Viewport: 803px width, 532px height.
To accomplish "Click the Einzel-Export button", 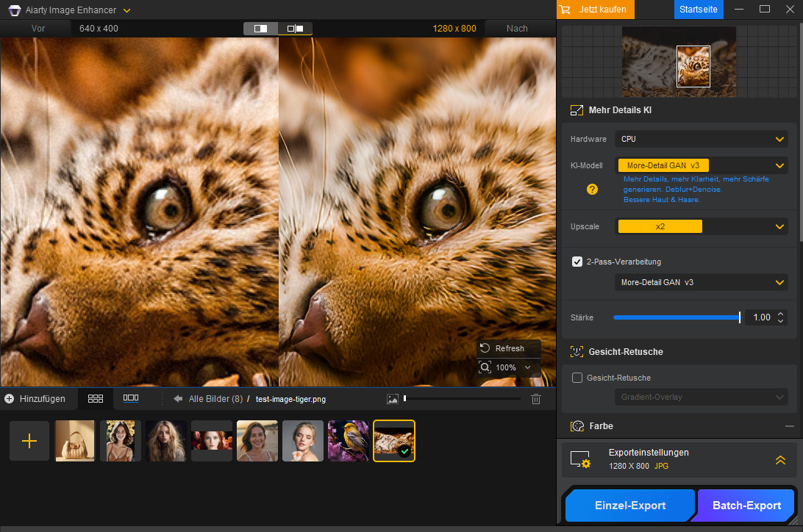I will point(630,506).
